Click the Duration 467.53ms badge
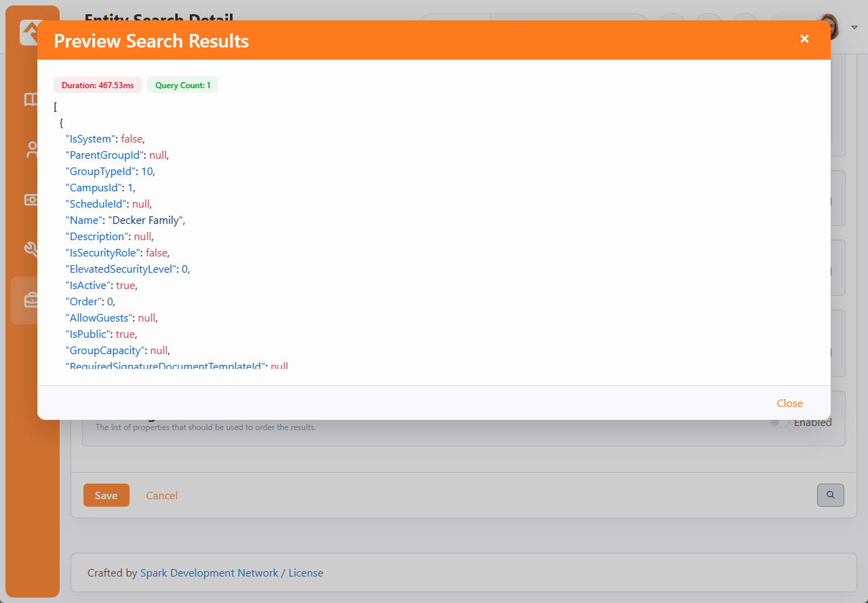Viewport: 868px width, 603px height. 98,85
